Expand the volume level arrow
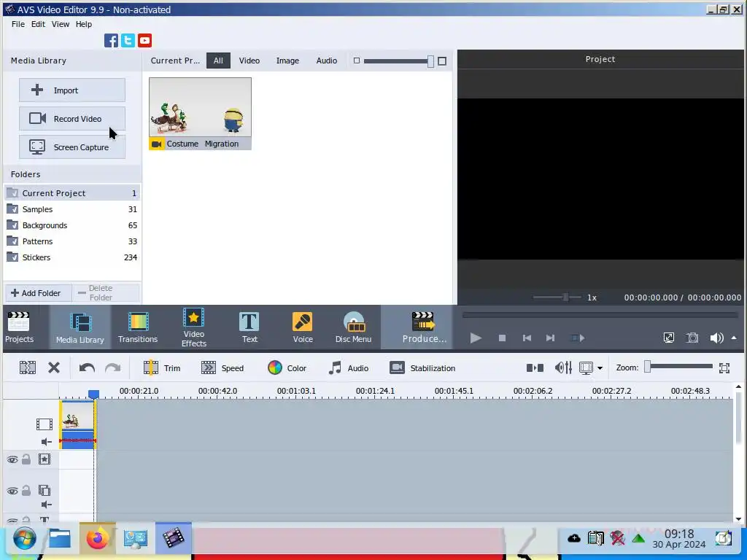 point(734,338)
